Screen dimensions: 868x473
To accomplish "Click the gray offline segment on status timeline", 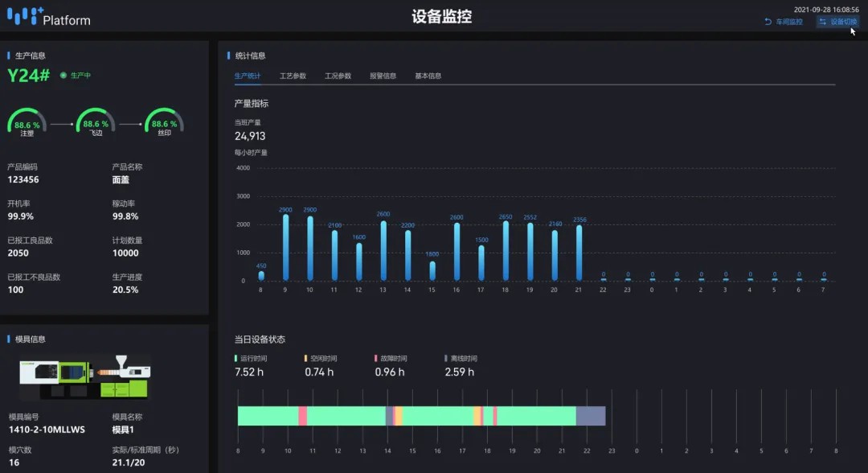I will pos(590,416).
